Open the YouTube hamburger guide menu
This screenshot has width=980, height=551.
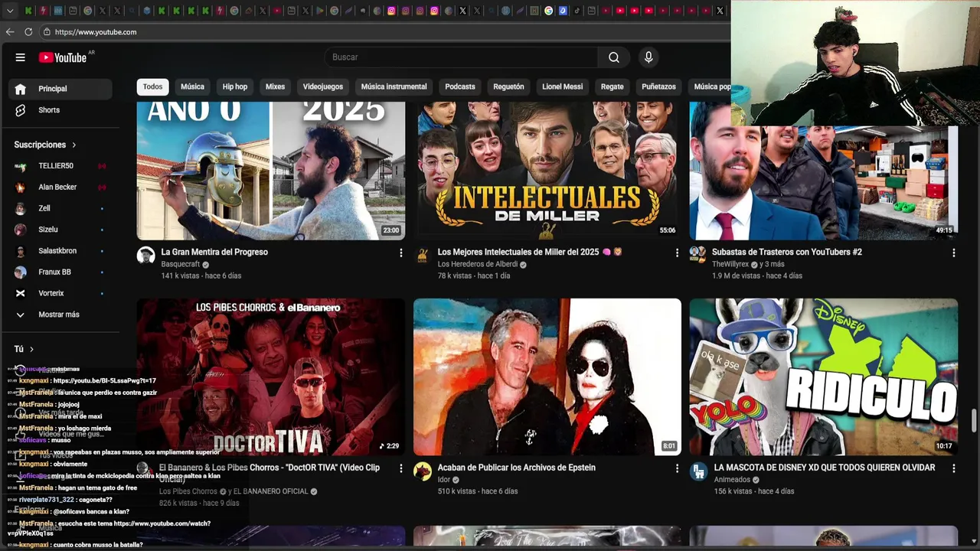click(x=21, y=57)
